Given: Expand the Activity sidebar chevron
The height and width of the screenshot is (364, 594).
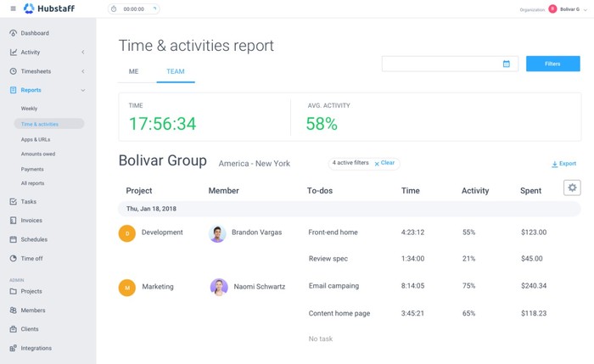Looking at the screenshot, I should [83, 53].
